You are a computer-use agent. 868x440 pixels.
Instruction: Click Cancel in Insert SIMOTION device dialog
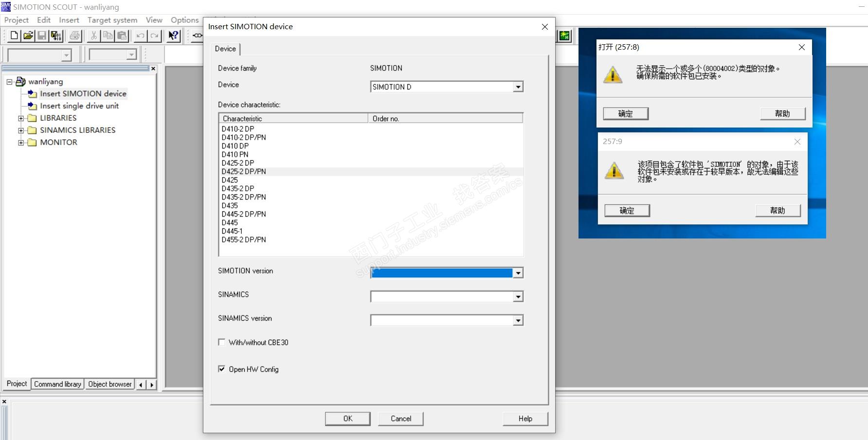(401, 419)
